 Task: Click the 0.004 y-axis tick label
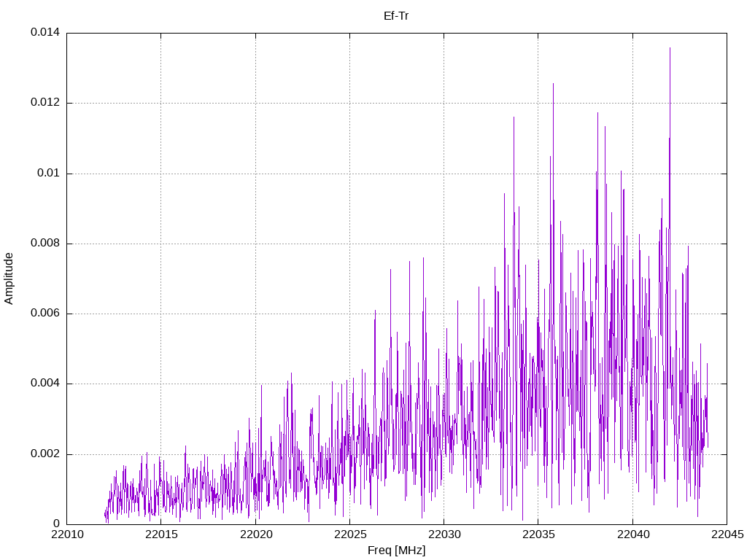click(45, 384)
